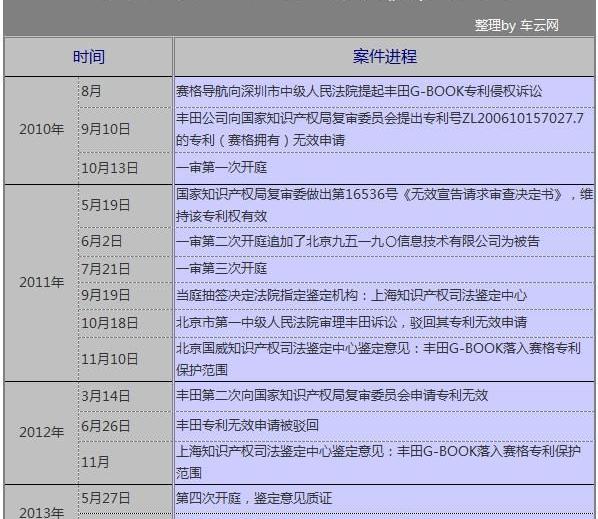
Task: Select the 第16536号 decision entry
Action: pyautogui.click(x=384, y=206)
